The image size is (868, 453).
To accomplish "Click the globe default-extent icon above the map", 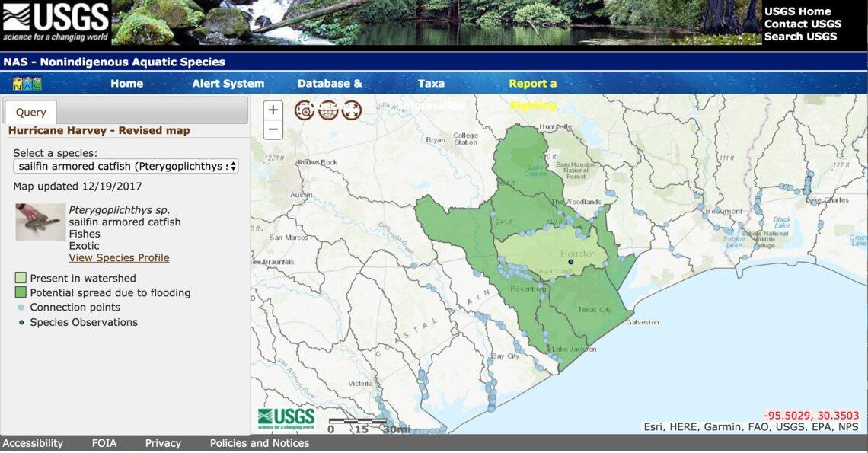I will [x=327, y=109].
